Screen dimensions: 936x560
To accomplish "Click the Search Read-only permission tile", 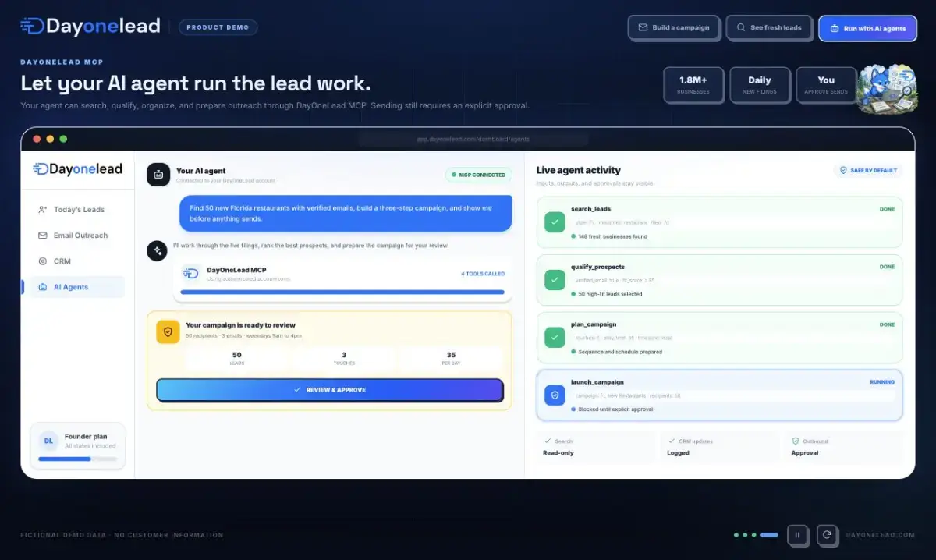I will (x=597, y=447).
